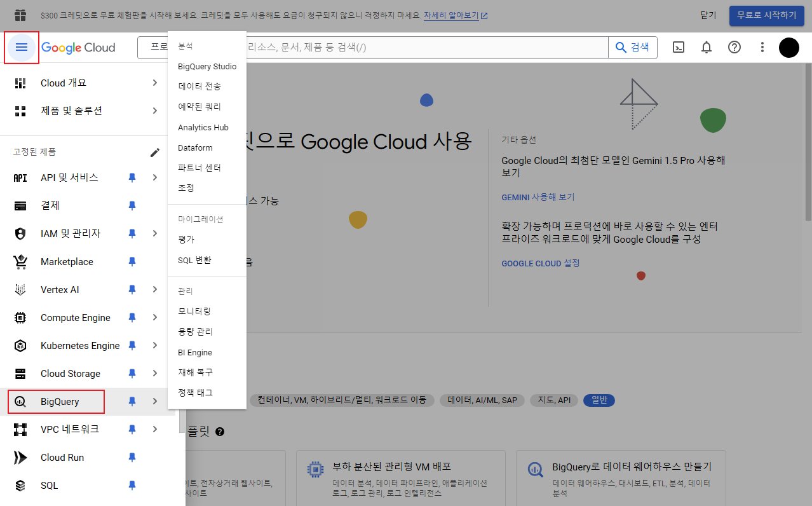Viewport: 812px width, 506px height.
Task: Click the Cloud 개요 icon
Action: pos(20,83)
